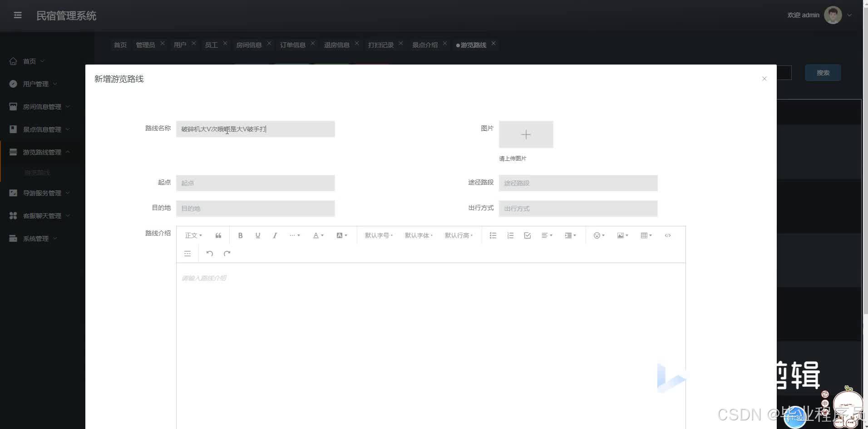Toggle bold formatting in editor
868x429 pixels.
[x=241, y=235]
